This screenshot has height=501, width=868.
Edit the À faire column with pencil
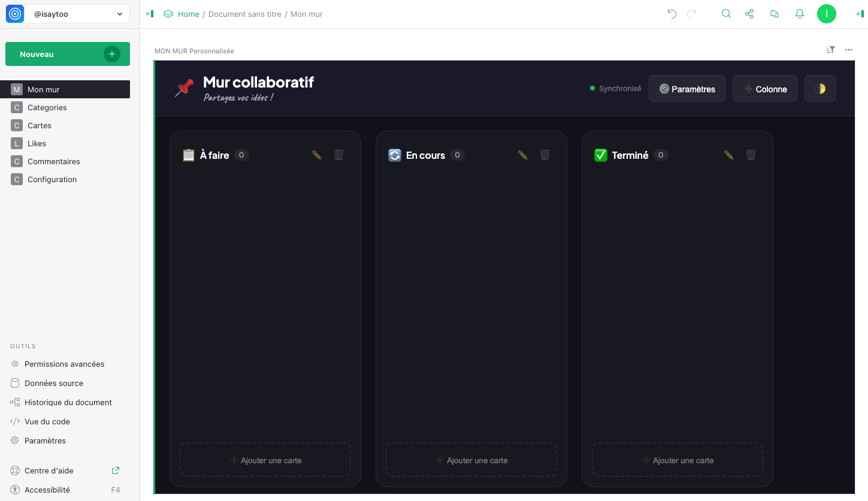316,155
